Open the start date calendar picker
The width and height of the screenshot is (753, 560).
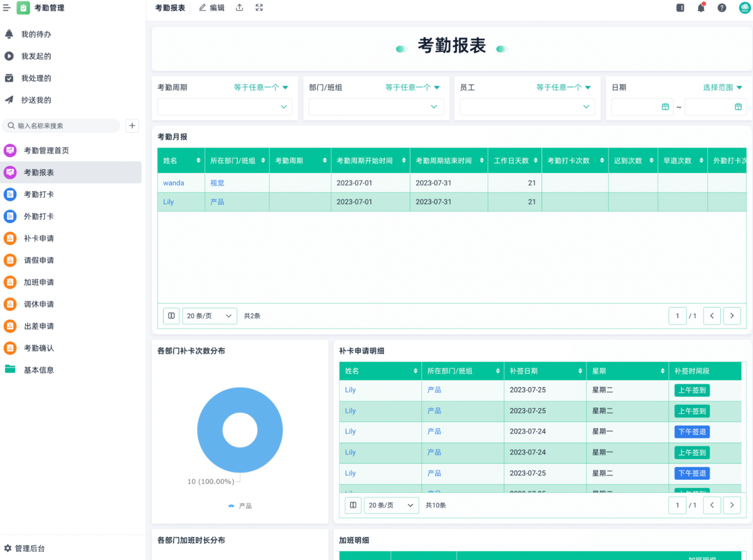tap(665, 107)
